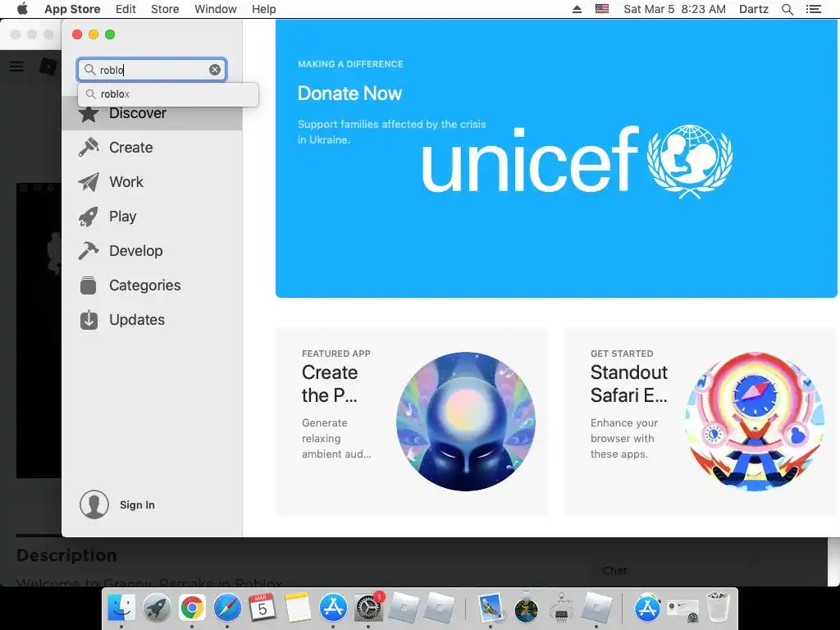This screenshot has height=630, width=840.
Task: Switch to the Create section
Action: point(130,148)
